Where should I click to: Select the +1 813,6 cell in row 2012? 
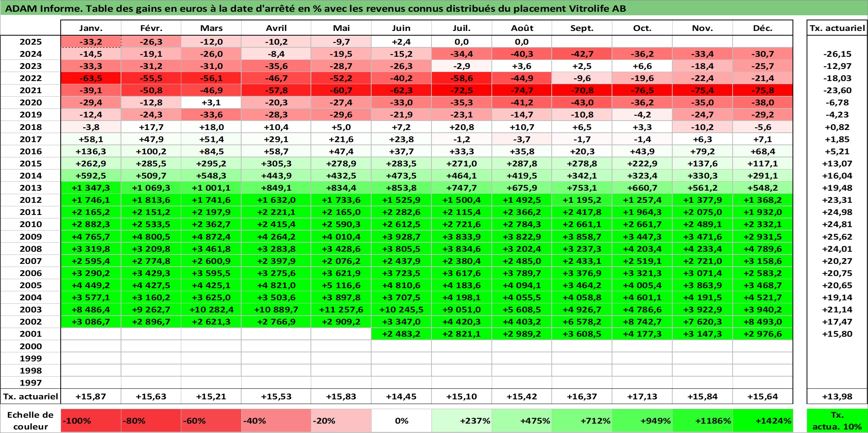[x=151, y=200]
